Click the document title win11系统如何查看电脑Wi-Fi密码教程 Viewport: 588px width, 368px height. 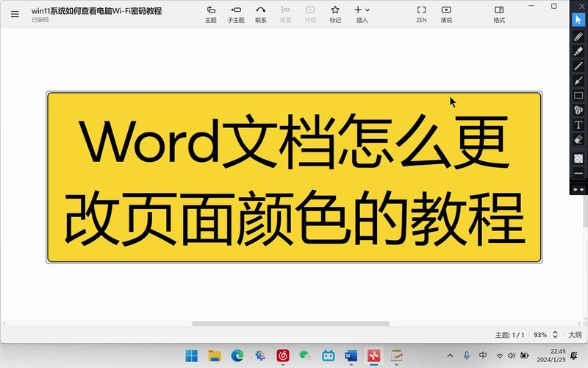click(x=97, y=11)
